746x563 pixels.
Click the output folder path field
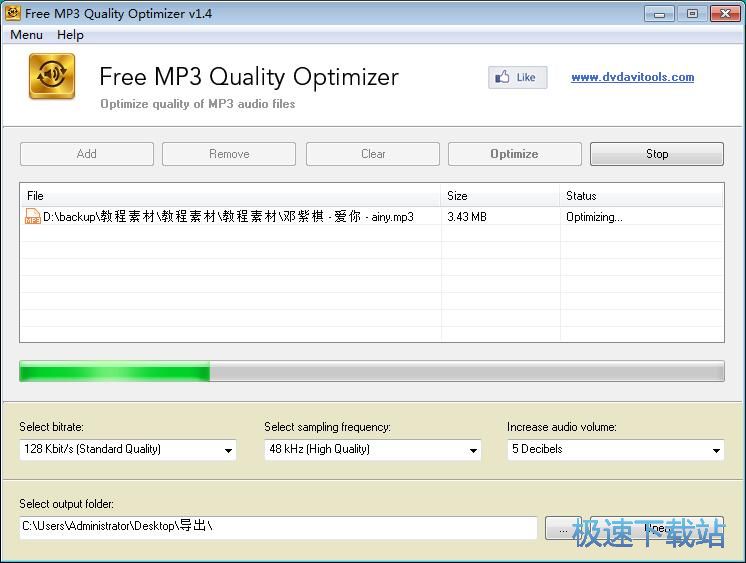pos(278,527)
